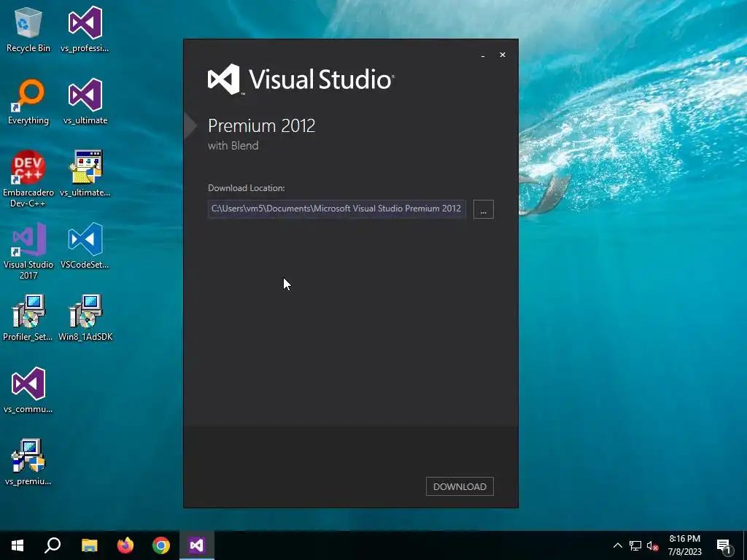Activate Visual Studio installer taskbar button

197,545
